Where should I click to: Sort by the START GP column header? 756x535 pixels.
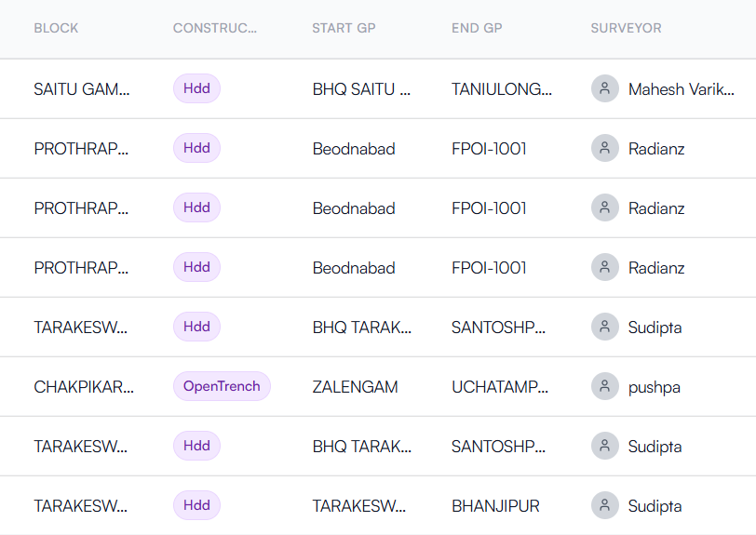click(x=344, y=28)
